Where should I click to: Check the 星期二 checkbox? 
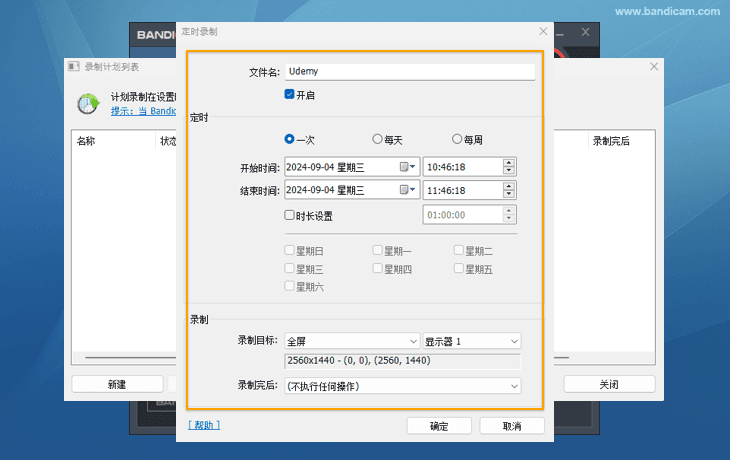coord(459,250)
